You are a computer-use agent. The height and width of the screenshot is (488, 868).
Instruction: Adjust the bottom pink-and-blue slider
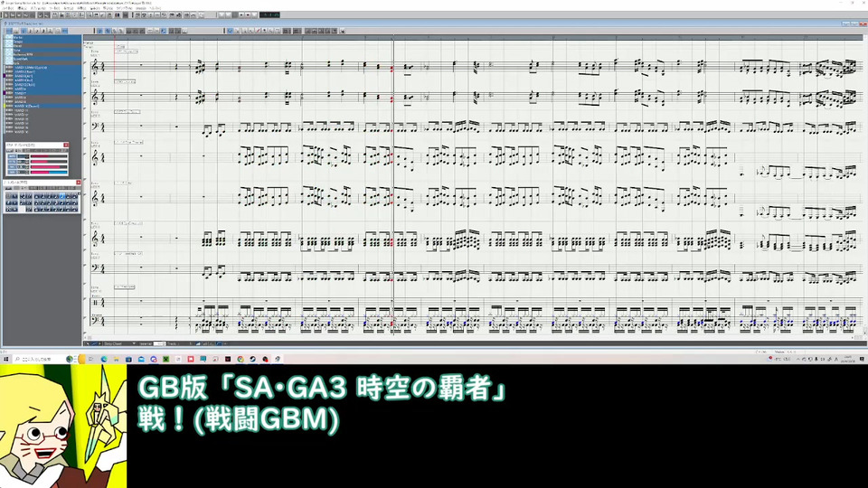tap(49, 172)
